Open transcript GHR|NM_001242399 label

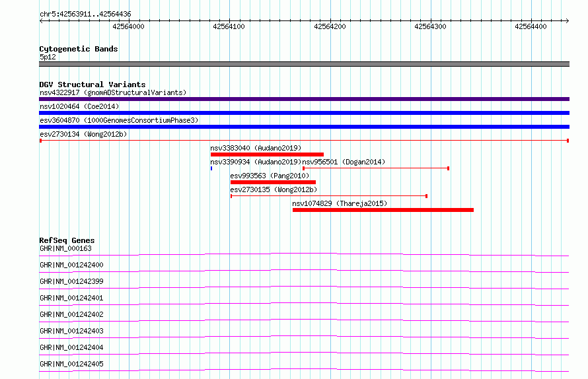click(71, 281)
